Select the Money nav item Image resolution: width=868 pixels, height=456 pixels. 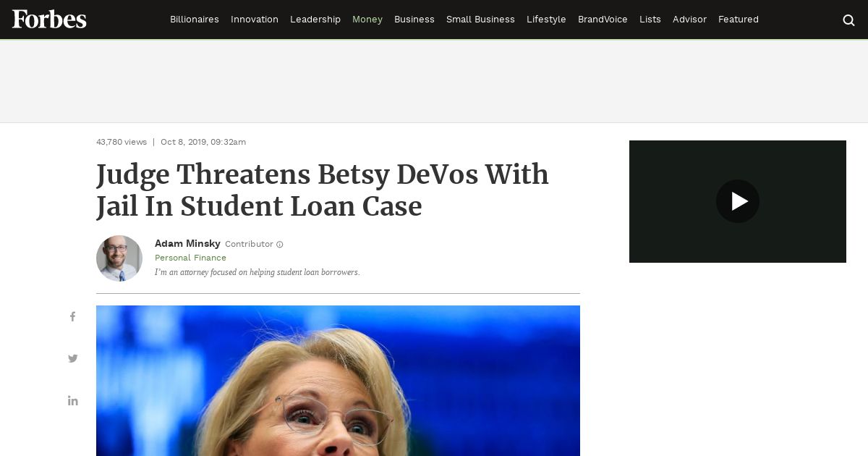pos(367,20)
